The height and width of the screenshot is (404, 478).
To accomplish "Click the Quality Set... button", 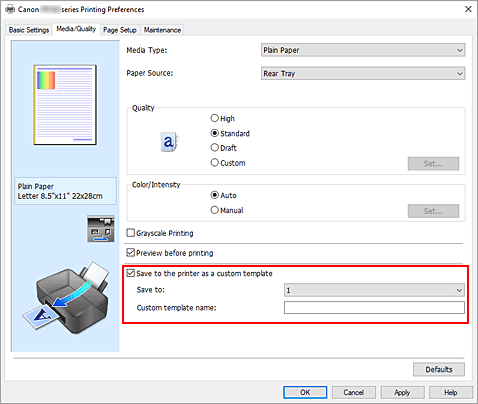I will coord(433,164).
